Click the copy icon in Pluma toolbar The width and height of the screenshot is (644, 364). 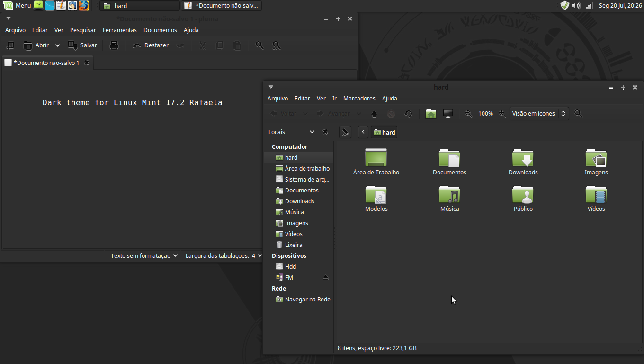219,45
